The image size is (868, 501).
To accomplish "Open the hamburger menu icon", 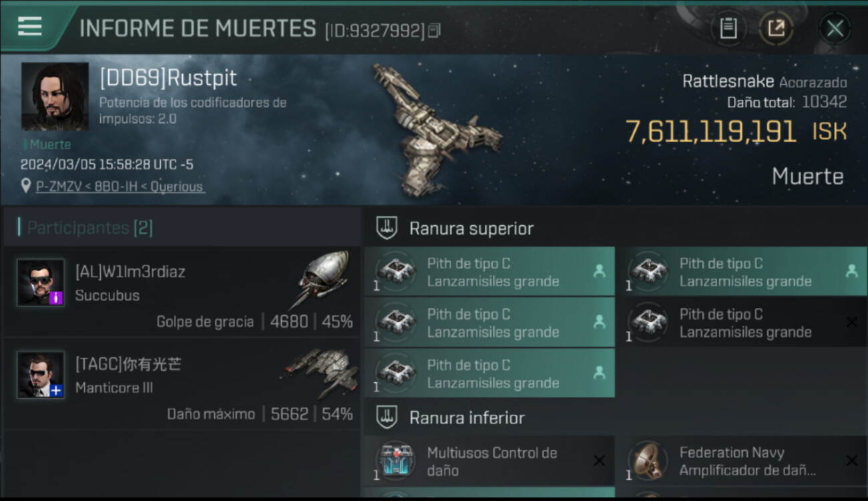I will [x=29, y=27].
